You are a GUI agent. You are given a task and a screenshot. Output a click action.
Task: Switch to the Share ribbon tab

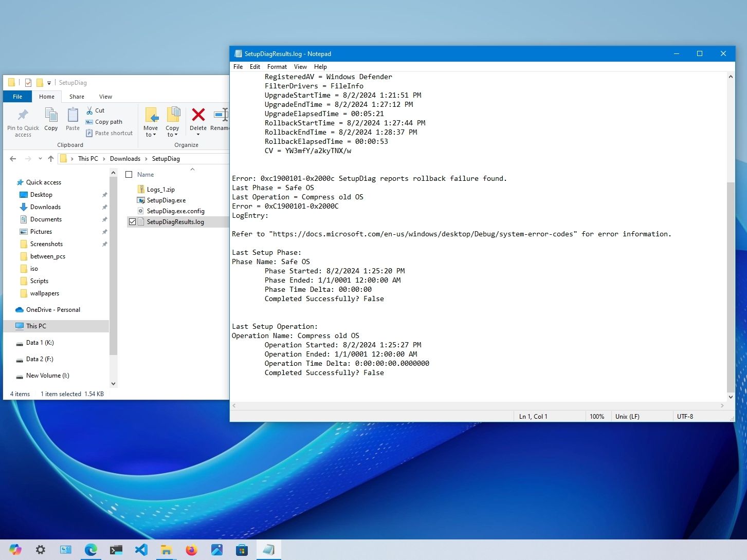[77, 97]
